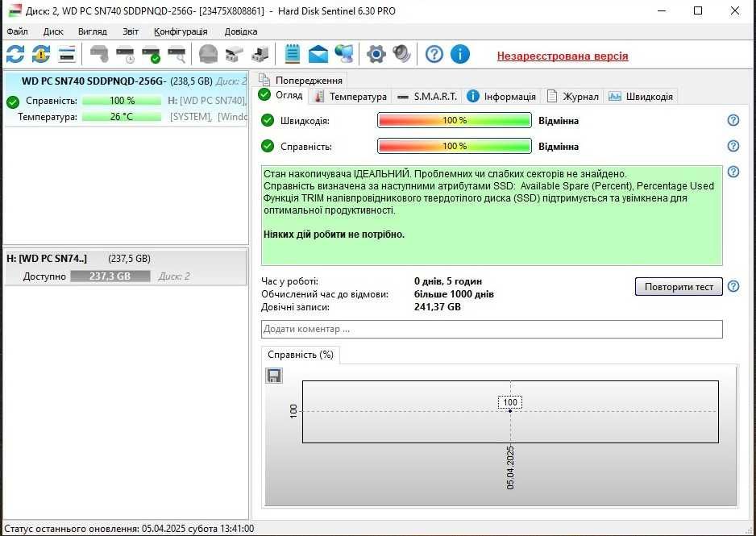Click help icon beside Швидкодія bar

tap(733, 120)
